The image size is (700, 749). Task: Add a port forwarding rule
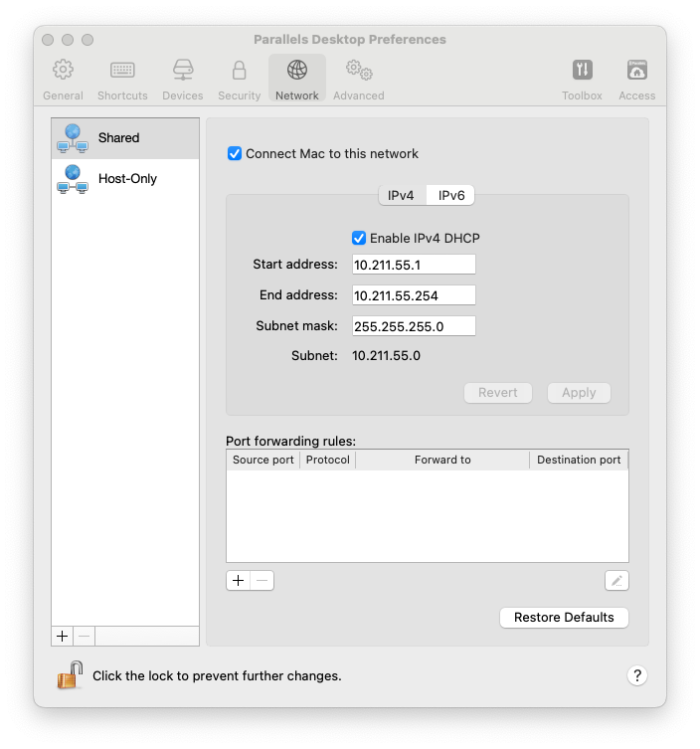click(239, 580)
